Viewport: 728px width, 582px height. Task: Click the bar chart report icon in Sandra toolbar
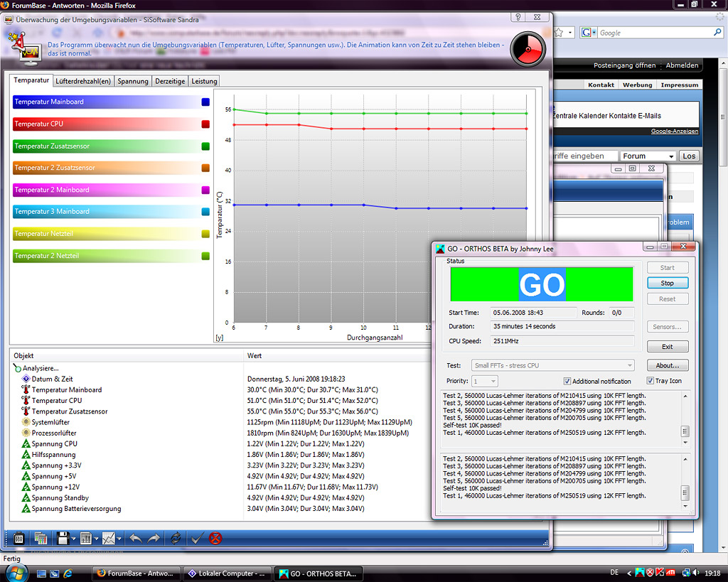click(x=86, y=539)
